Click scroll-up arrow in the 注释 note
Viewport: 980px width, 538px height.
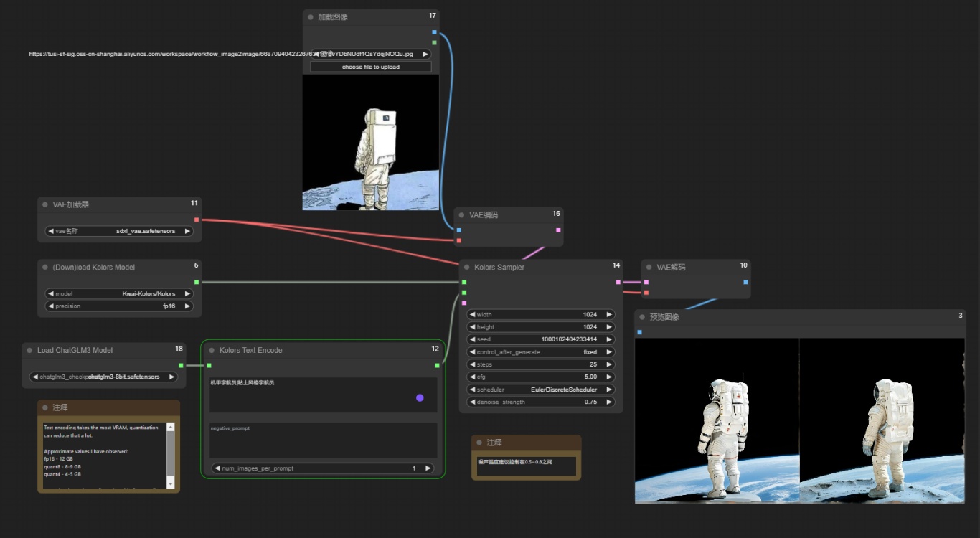[170, 426]
